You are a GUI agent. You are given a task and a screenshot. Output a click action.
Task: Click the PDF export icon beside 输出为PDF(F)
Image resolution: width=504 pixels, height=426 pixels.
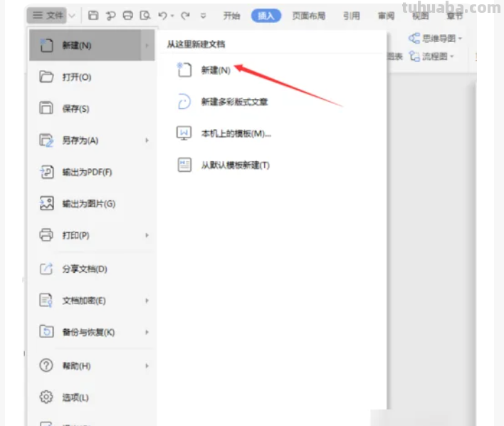pyautogui.click(x=46, y=172)
